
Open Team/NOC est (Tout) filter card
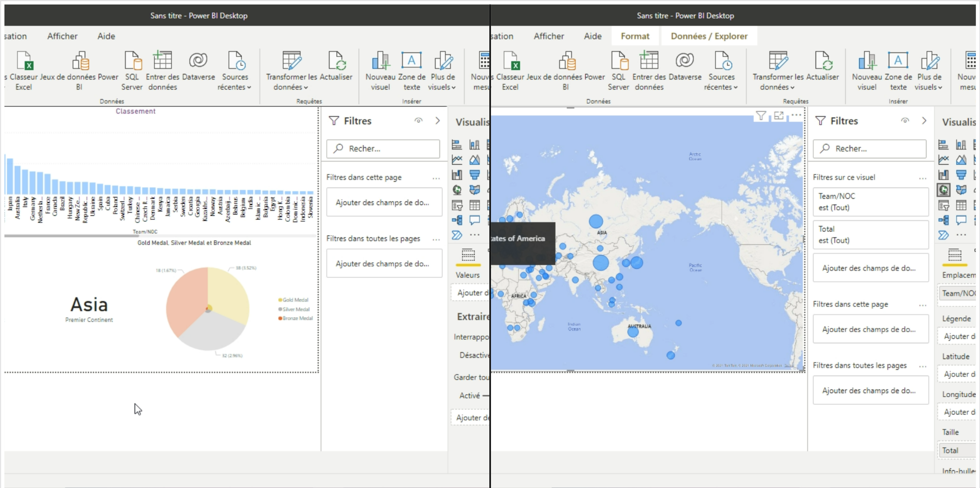pyautogui.click(x=871, y=202)
